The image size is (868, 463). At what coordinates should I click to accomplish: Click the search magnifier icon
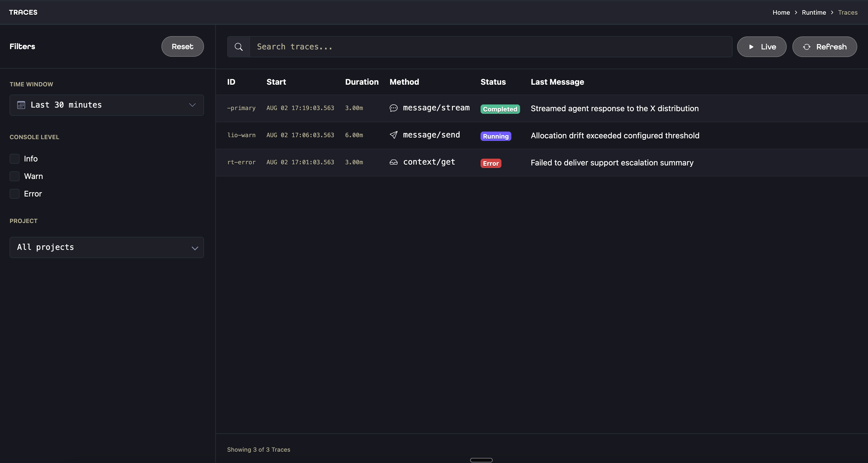(x=238, y=47)
